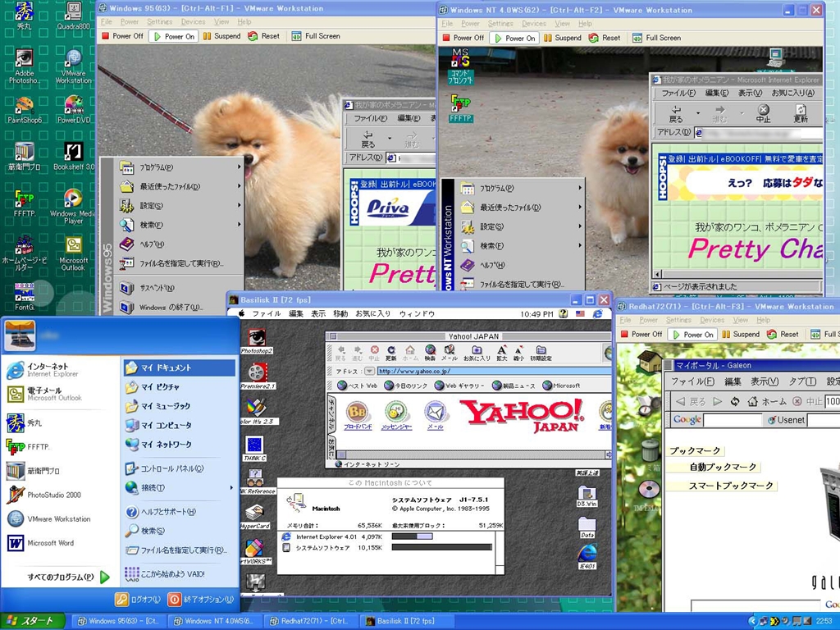Viewport: 840px width, 630px height.
Task: Open the 秀丸 desktop icon
Action: (x=24, y=15)
